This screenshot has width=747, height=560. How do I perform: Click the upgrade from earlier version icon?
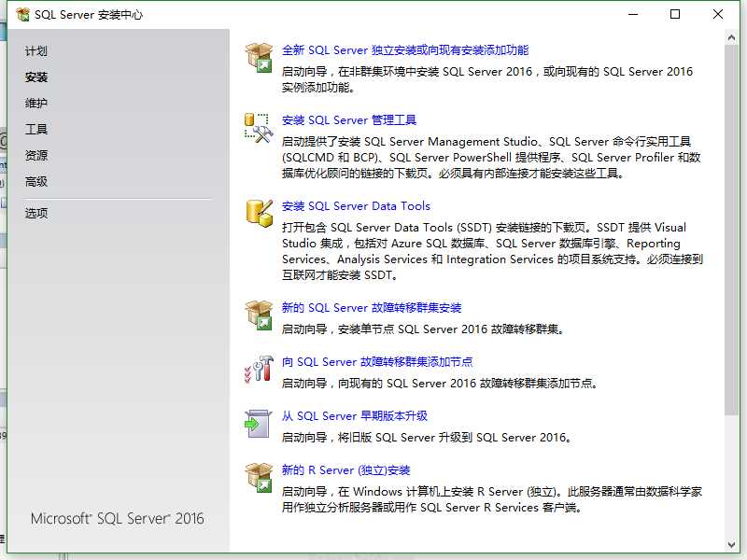(x=258, y=424)
